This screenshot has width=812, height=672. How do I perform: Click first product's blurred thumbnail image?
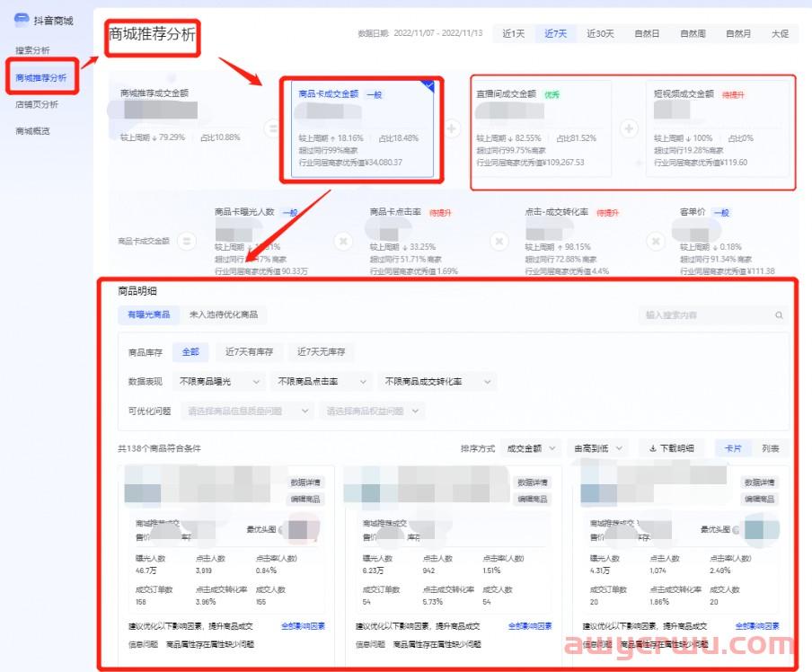(143, 485)
